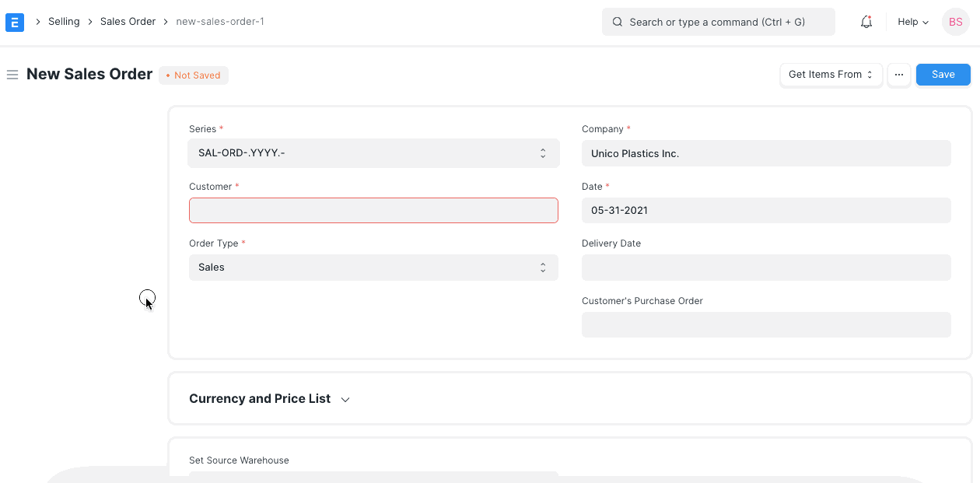
Task: Click the search magnifier icon
Action: click(617, 22)
